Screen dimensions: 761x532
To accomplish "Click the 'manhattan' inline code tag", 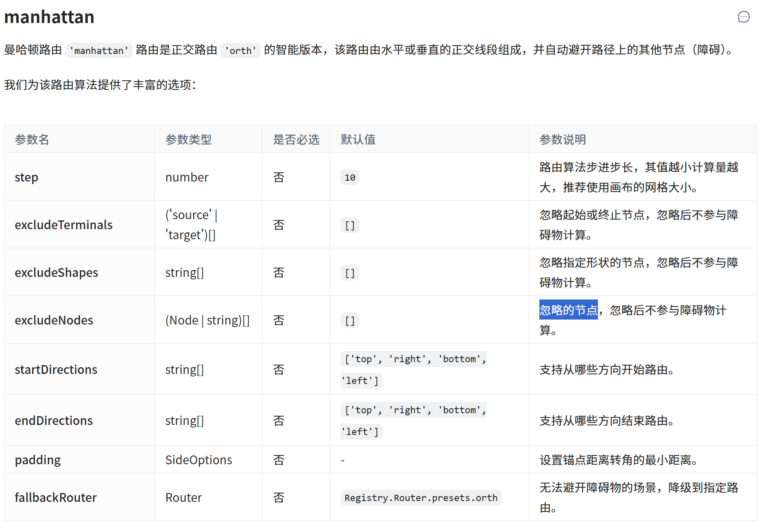I will (x=99, y=50).
